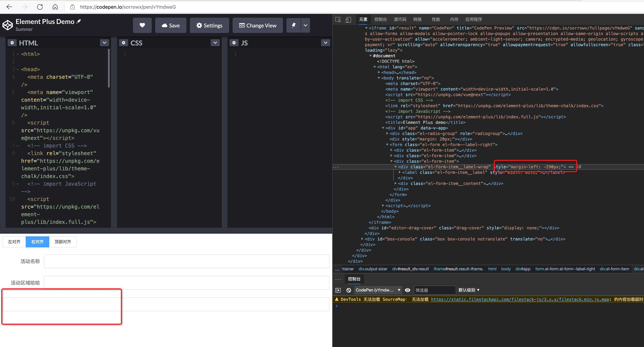Viewport: 644px width, 347px height.
Task: Pin the pen with the pin icon
Action: pyautogui.click(x=294, y=25)
